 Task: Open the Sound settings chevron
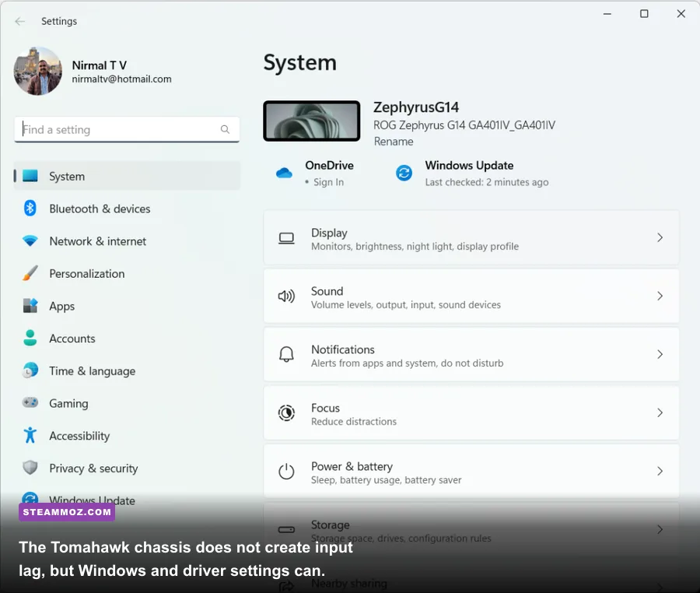660,296
